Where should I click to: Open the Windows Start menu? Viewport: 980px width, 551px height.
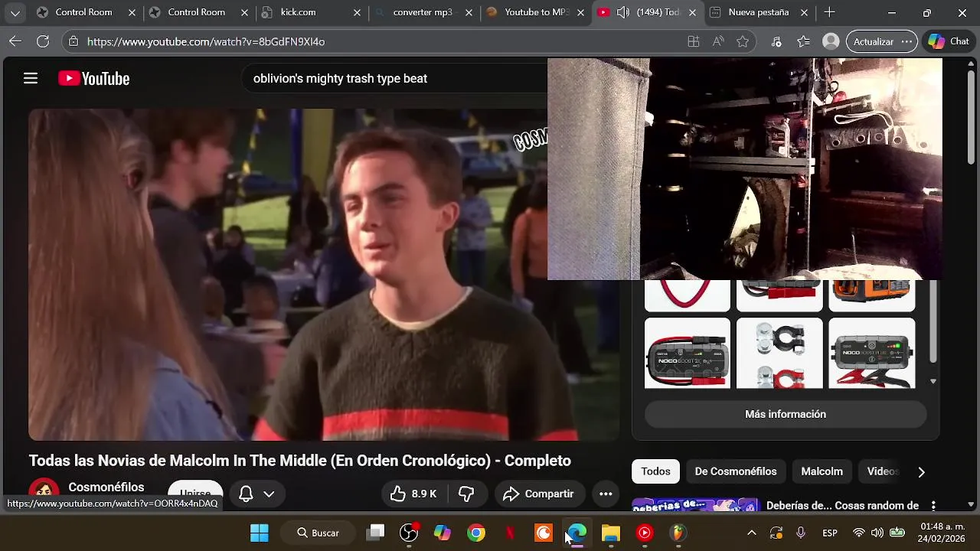tap(260, 533)
